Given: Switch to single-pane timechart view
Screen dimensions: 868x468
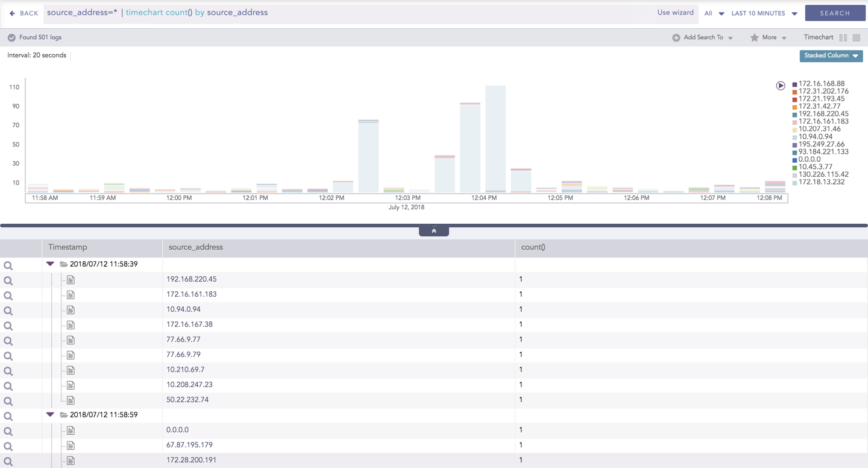Looking at the screenshot, I should pyautogui.click(x=856, y=37).
